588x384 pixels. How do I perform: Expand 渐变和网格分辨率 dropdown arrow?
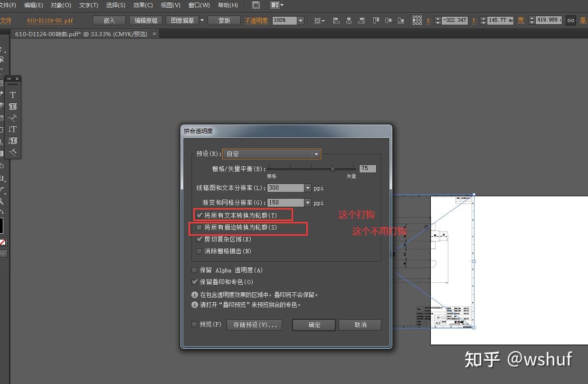pyautogui.click(x=307, y=202)
